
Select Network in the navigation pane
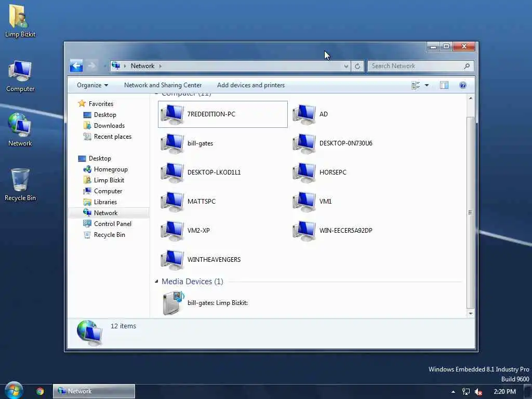tap(109, 212)
